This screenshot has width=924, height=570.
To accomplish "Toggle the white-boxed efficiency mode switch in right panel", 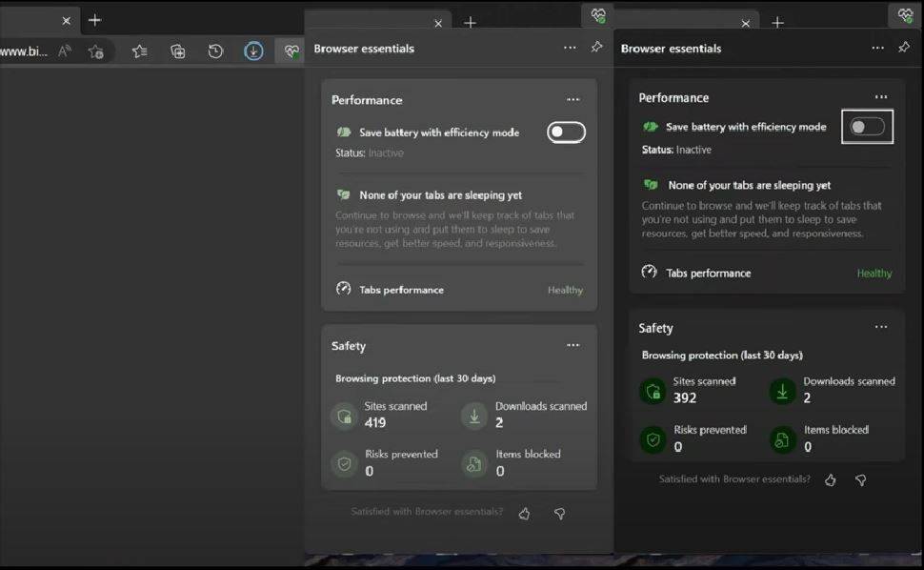I will tap(867, 127).
